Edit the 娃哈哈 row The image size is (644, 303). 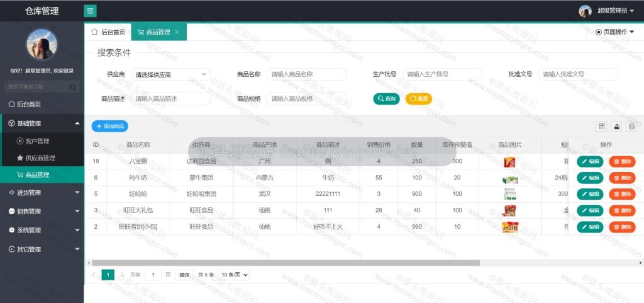(590, 194)
